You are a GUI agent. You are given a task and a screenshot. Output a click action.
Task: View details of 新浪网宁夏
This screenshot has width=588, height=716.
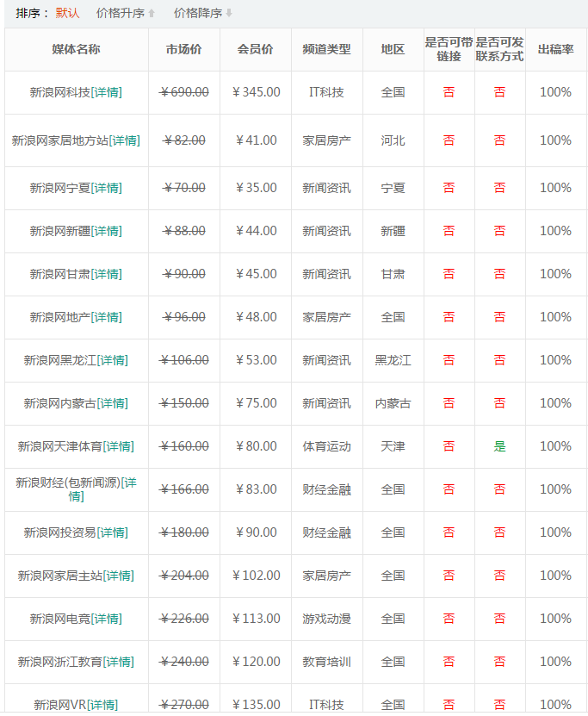click(107, 188)
